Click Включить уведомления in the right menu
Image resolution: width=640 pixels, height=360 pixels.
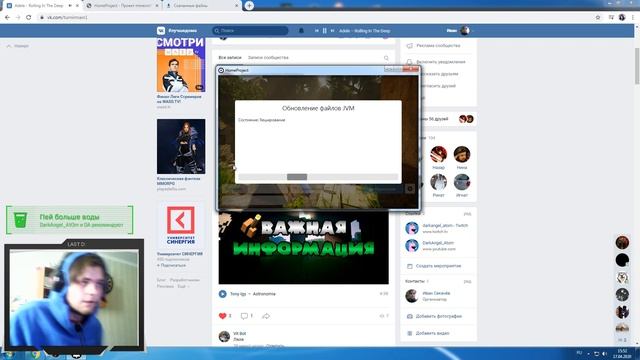(440, 62)
